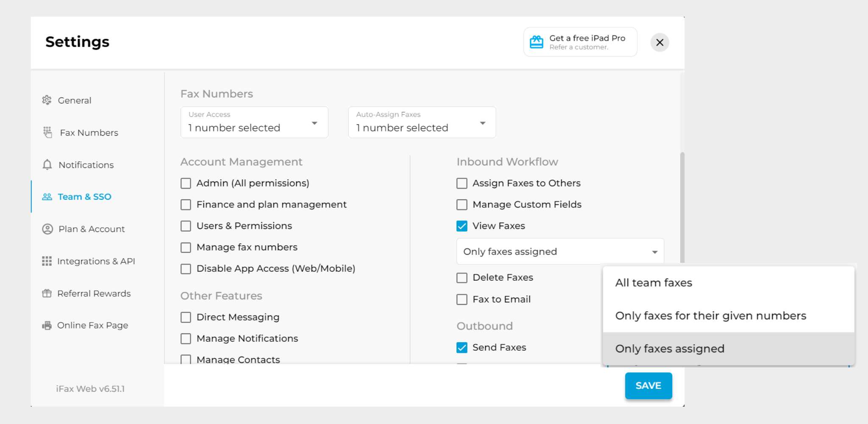The height and width of the screenshot is (424, 868).
Task: Click the Online Fax Page fax icon
Action: [x=47, y=326]
